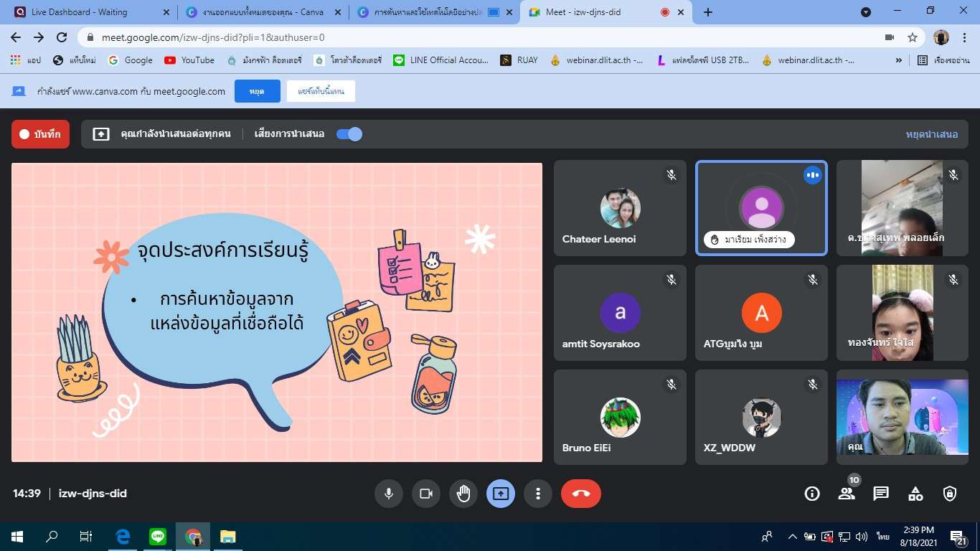Click the blue หยุด stop sharing button
This screenshot has height=551, width=980.
coord(257,91)
